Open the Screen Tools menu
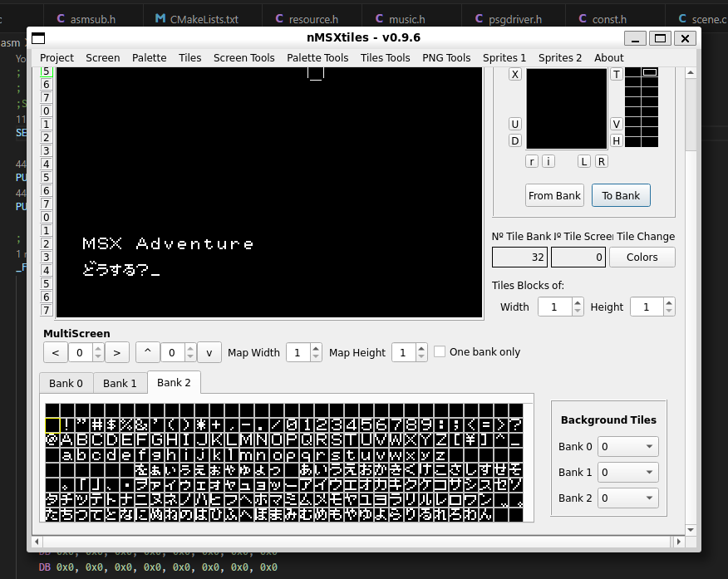 (243, 57)
